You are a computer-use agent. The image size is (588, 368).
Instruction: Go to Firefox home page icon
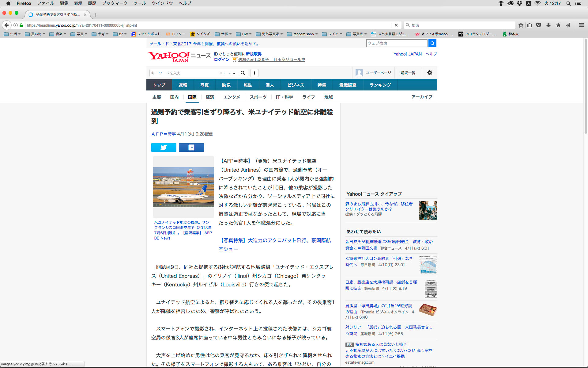[558, 25]
